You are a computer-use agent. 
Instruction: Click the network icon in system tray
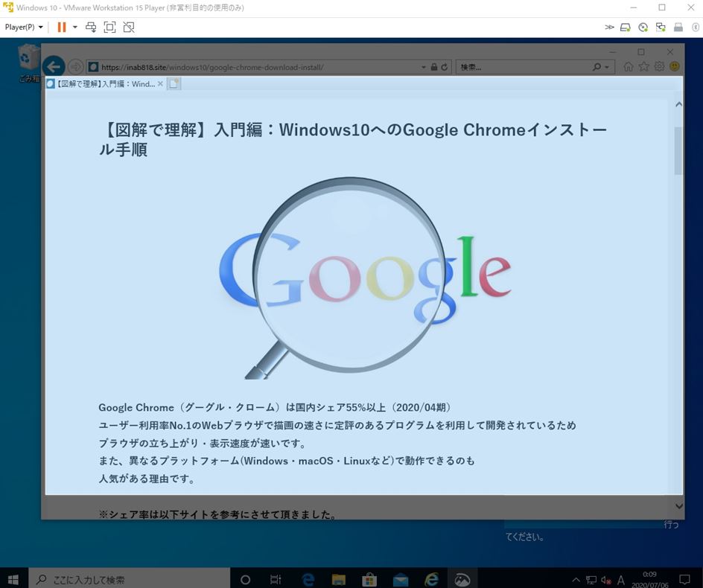pos(591,581)
